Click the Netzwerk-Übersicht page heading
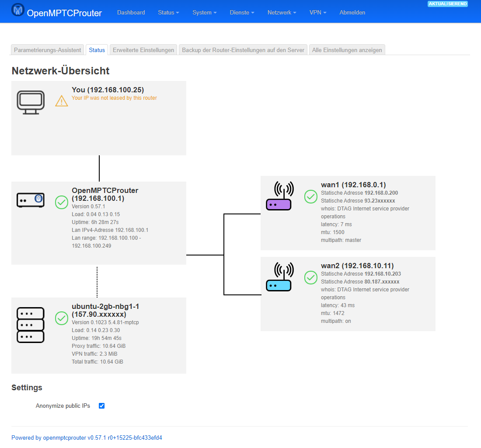This screenshot has height=448, width=481. (60, 71)
